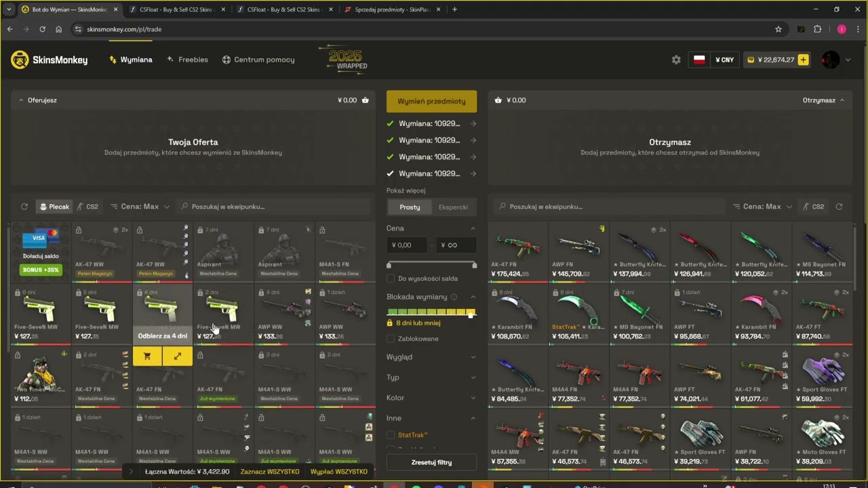This screenshot has width=868, height=488.
Task: Switch to the first CSFloat browser tab
Action: click(x=179, y=9)
